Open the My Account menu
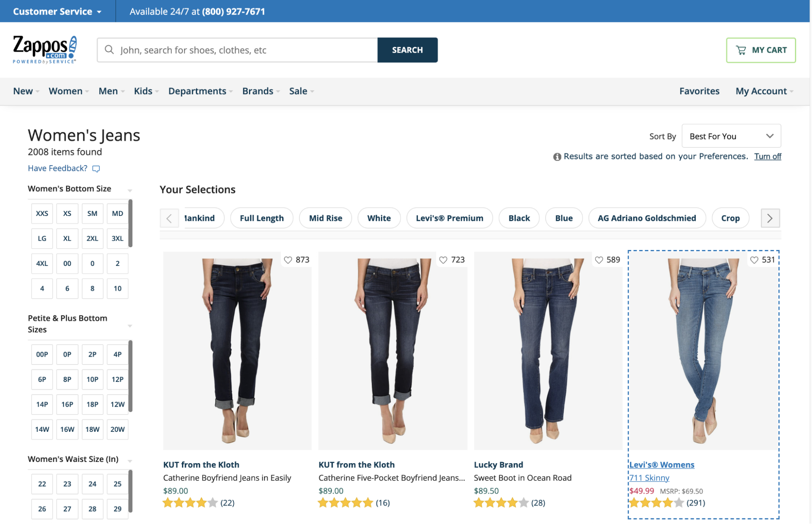Viewport: 812px width, 524px height. (x=764, y=91)
